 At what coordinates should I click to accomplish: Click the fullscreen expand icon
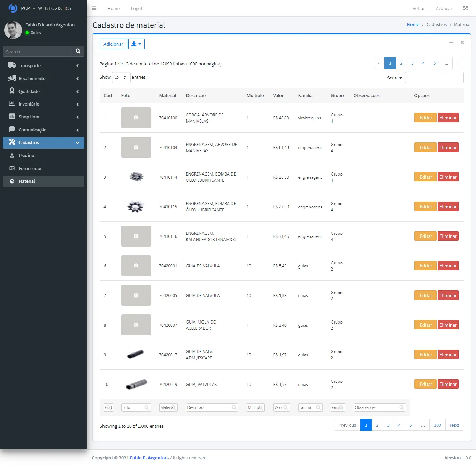(465, 8)
